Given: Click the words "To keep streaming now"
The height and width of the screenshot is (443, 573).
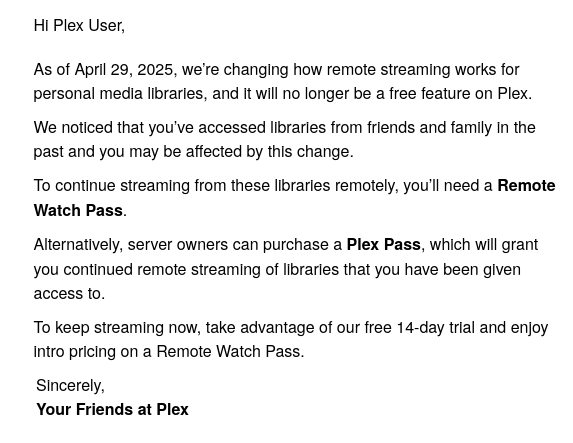Looking at the screenshot, I should tap(117, 327).
